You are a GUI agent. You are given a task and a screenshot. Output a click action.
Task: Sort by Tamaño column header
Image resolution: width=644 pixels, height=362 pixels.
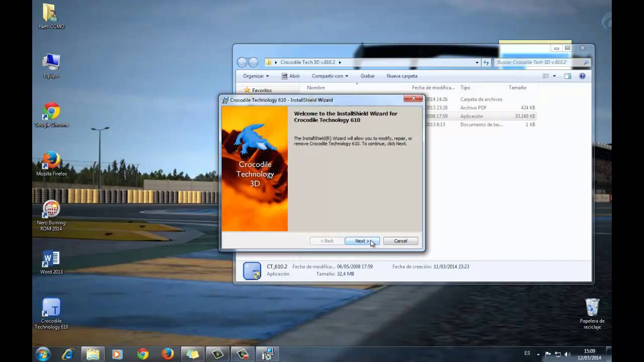coord(517,87)
